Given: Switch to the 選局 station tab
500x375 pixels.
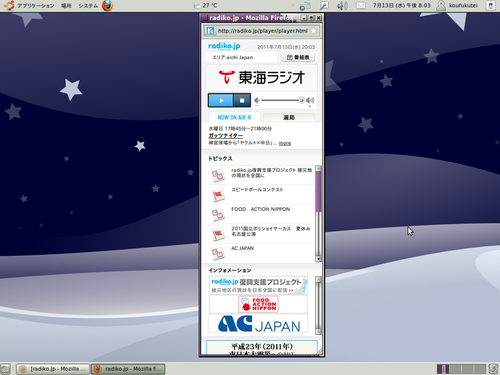Looking at the screenshot, I should (289, 117).
